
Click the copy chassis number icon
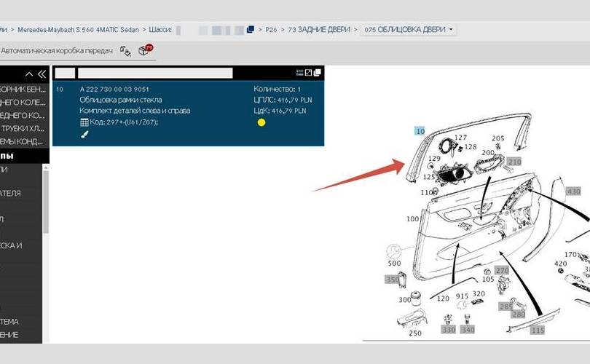click(x=250, y=30)
